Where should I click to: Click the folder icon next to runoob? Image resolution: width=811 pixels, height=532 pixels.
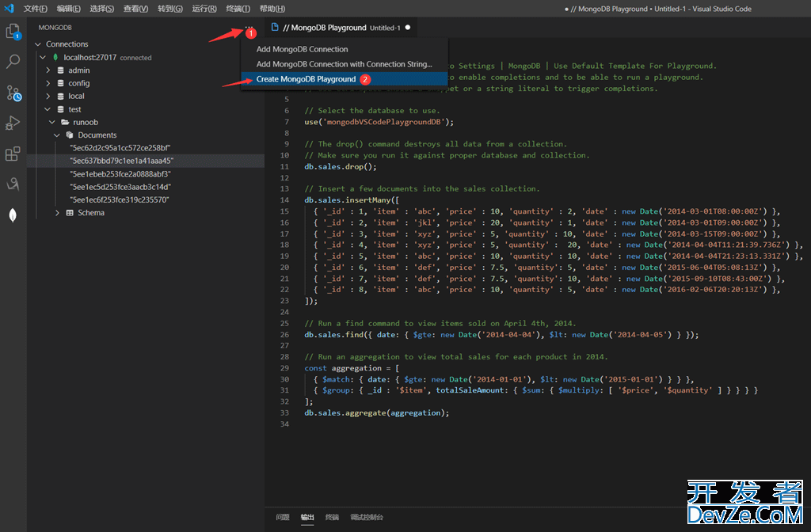click(65, 123)
